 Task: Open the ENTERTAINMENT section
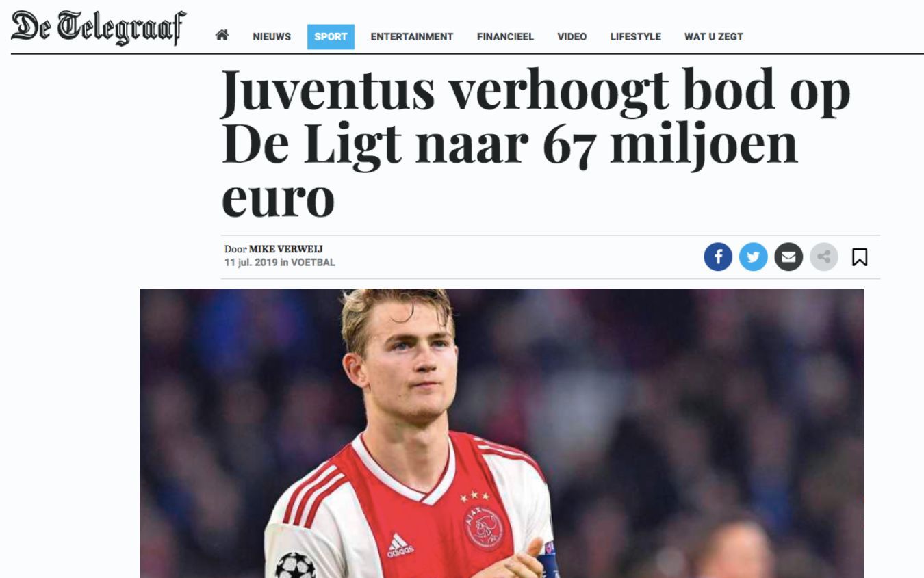point(412,37)
